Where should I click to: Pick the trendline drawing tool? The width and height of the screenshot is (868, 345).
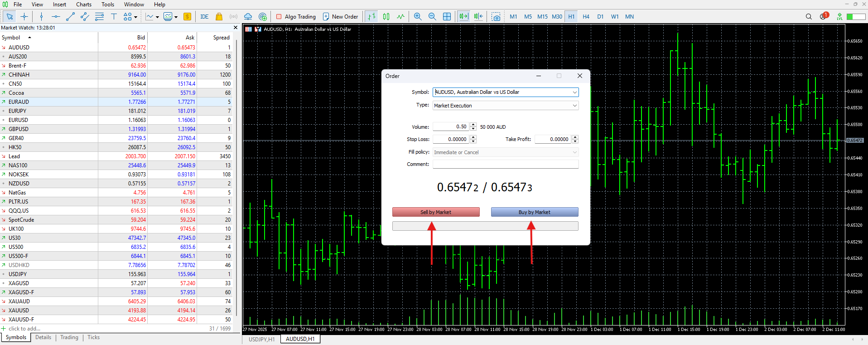coord(70,17)
